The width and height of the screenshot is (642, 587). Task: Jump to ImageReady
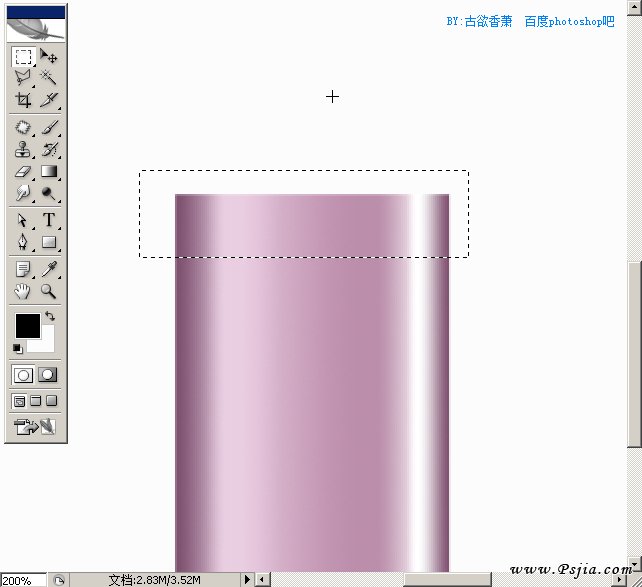35,427
